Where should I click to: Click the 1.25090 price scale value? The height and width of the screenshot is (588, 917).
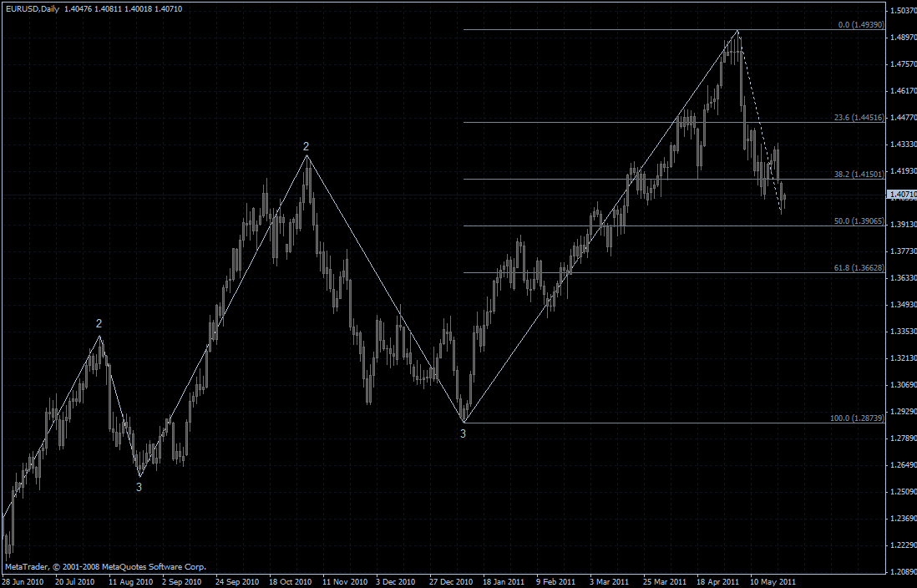click(904, 492)
